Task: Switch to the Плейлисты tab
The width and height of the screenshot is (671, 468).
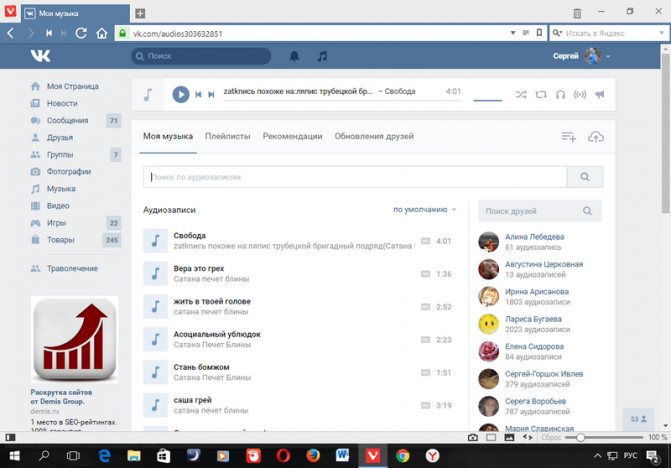Action: pos(227,136)
